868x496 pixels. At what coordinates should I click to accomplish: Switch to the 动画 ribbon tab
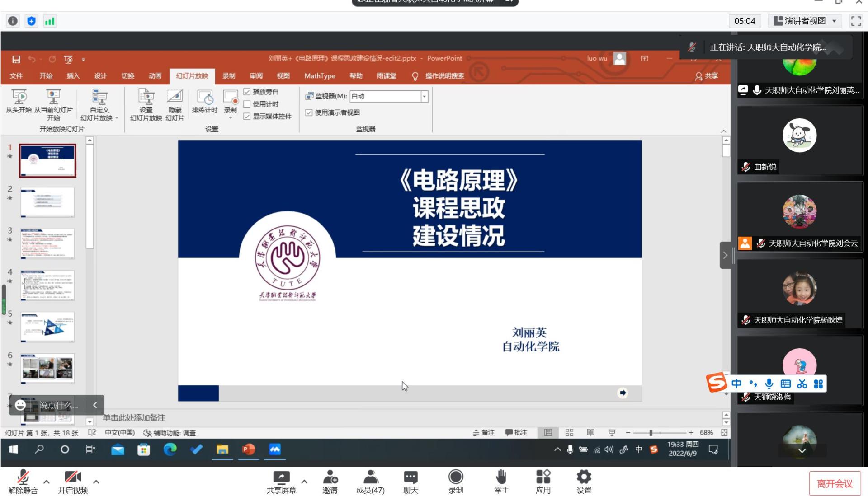155,76
